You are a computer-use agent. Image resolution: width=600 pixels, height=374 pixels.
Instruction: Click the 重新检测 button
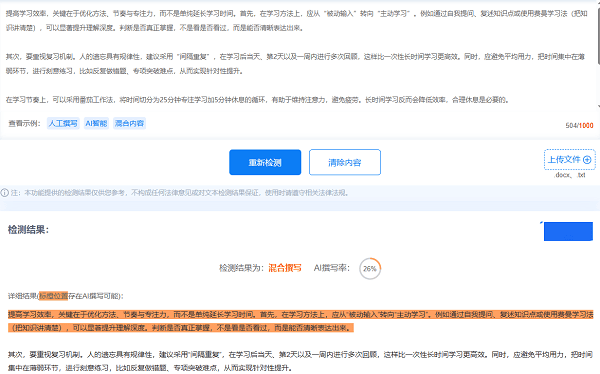click(265, 162)
